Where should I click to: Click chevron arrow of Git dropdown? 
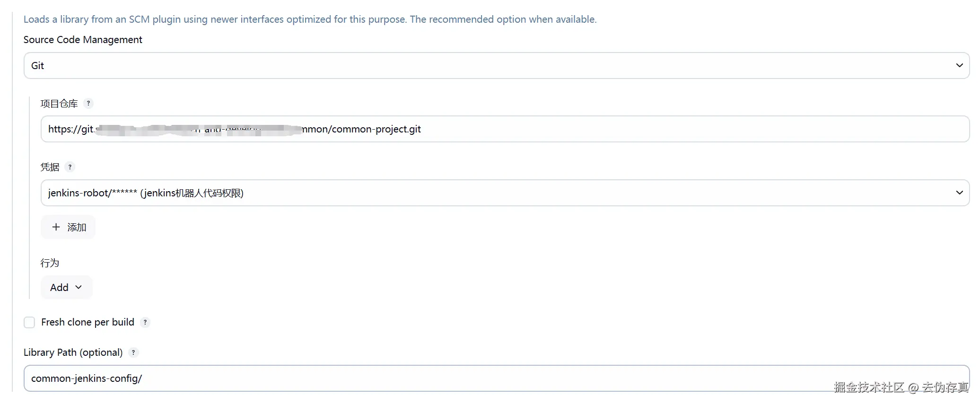tap(959, 65)
